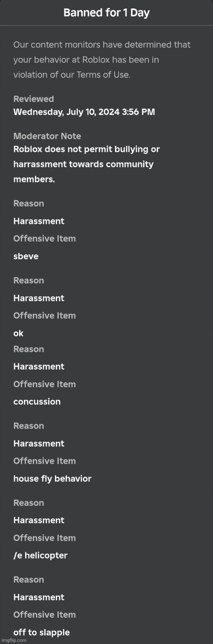Viewport: 213px width, 644px height.
Task: Select the content monitors explanation paragraph
Action: pos(102,60)
